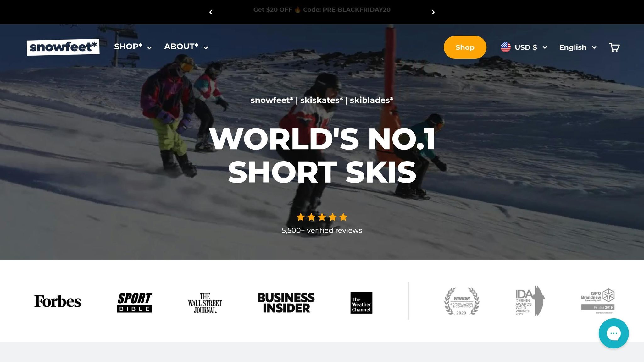644x362 pixels.
Task: Expand the SHOP* menu chevron
Action: pos(149,48)
